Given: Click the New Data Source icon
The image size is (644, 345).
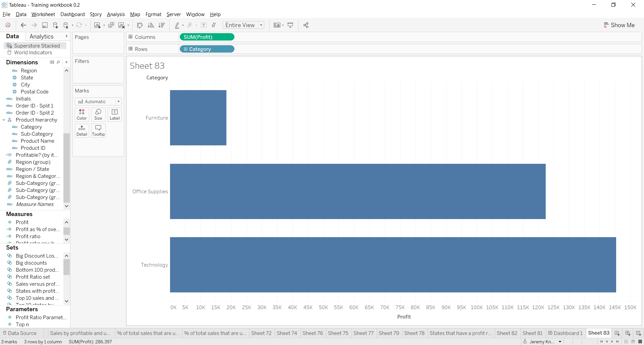Looking at the screenshot, I should click(56, 25).
